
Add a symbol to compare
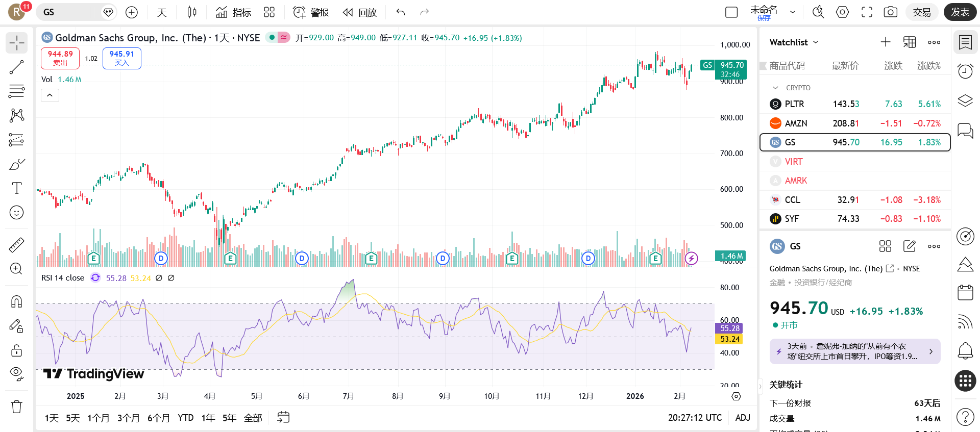132,12
